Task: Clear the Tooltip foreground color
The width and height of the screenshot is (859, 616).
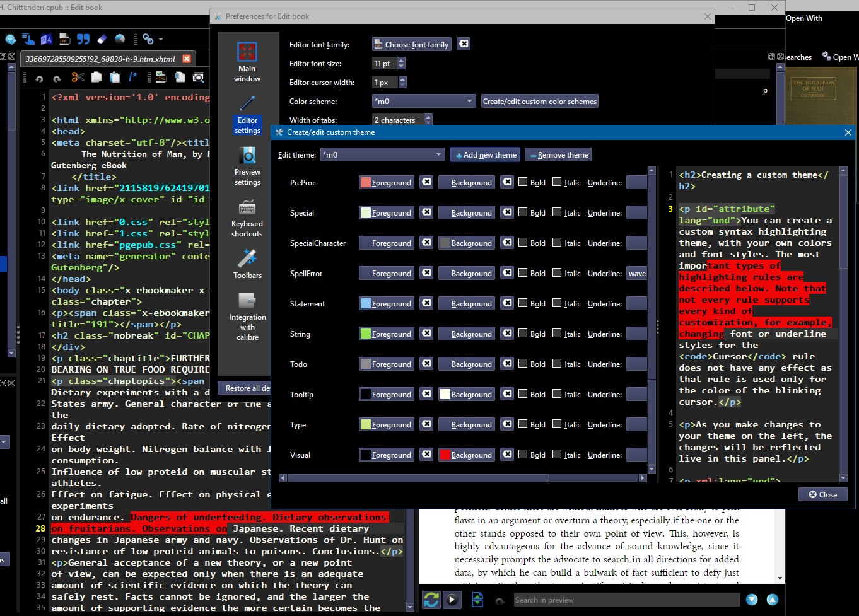Action: coord(427,393)
